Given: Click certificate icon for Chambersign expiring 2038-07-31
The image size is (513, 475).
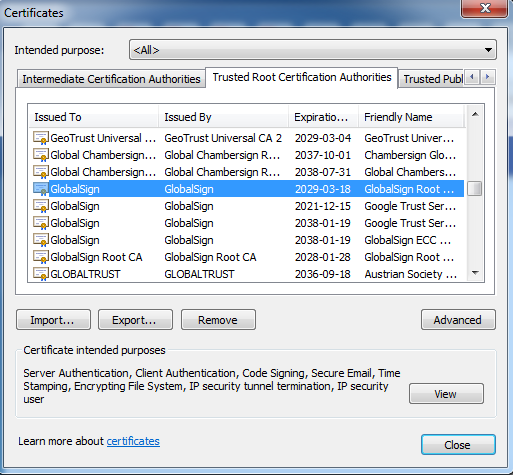Looking at the screenshot, I should 41,172.
